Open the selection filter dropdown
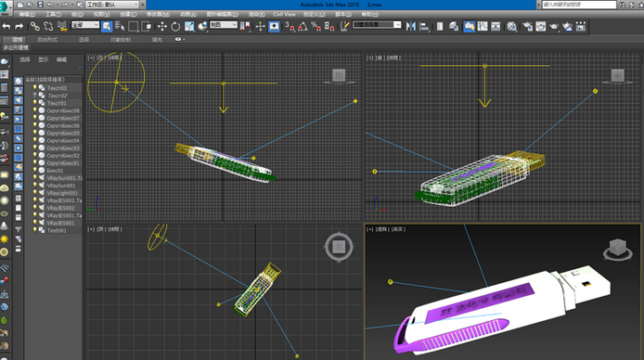 85,25
